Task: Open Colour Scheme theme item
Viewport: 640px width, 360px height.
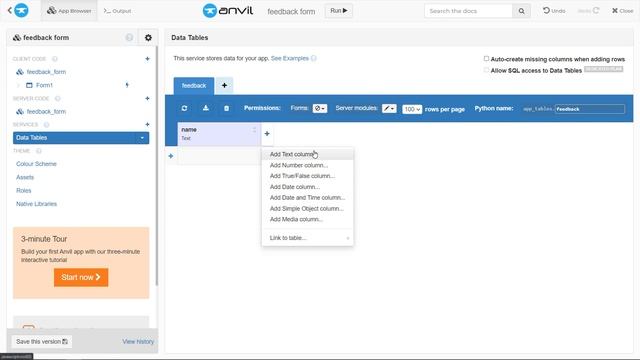Action: [36, 164]
